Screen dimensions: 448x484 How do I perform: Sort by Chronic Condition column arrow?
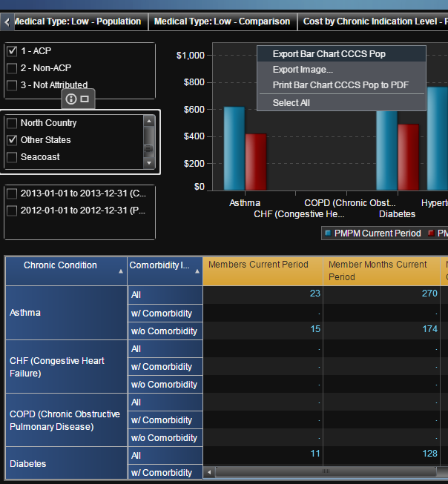[121, 271]
